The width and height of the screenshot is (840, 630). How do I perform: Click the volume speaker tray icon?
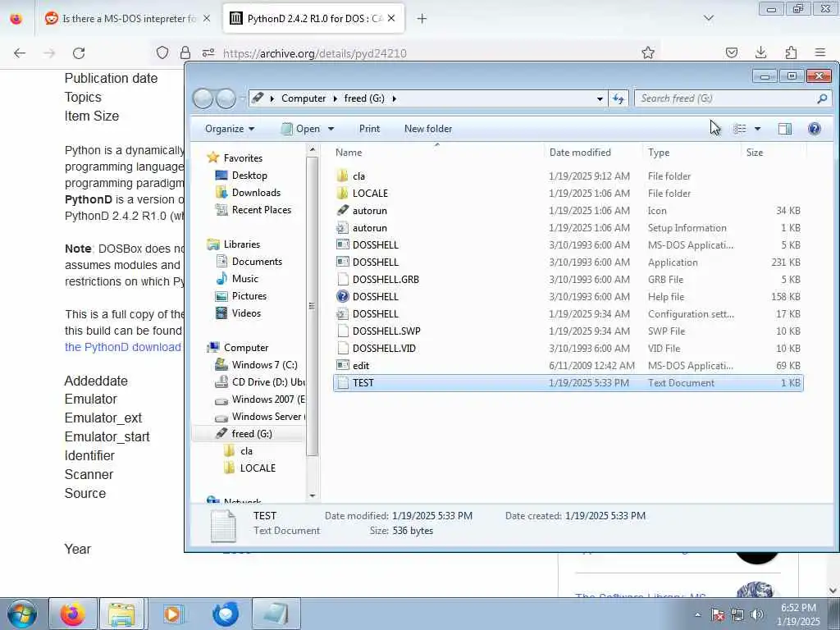click(757, 614)
